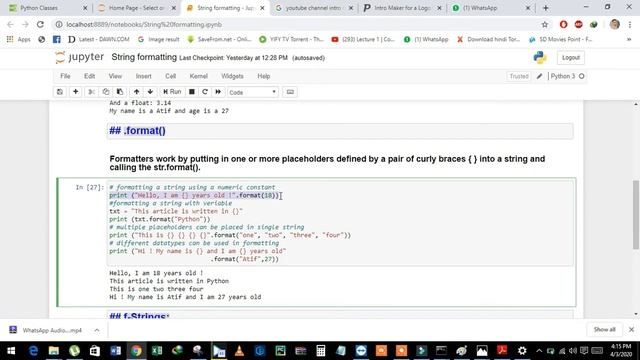Paste cells below icon
Screen dimensions: 640x360
point(120,92)
